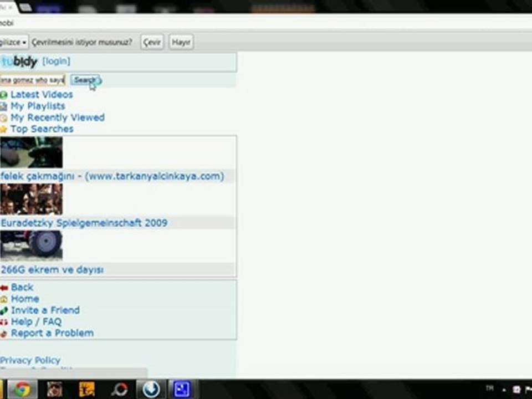Open Top Searches
This screenshot has height=399, width=532.
coord(42,129)
